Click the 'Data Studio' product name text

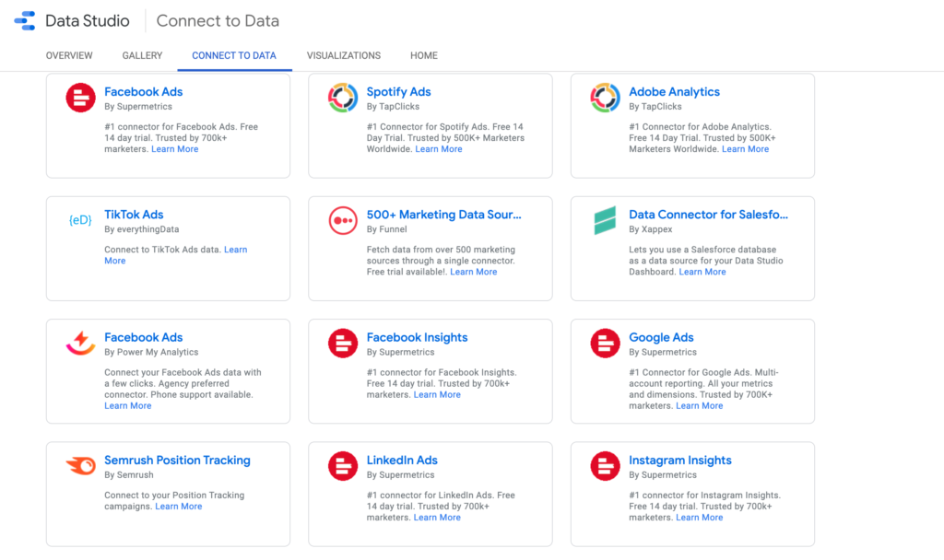[88, 20]
